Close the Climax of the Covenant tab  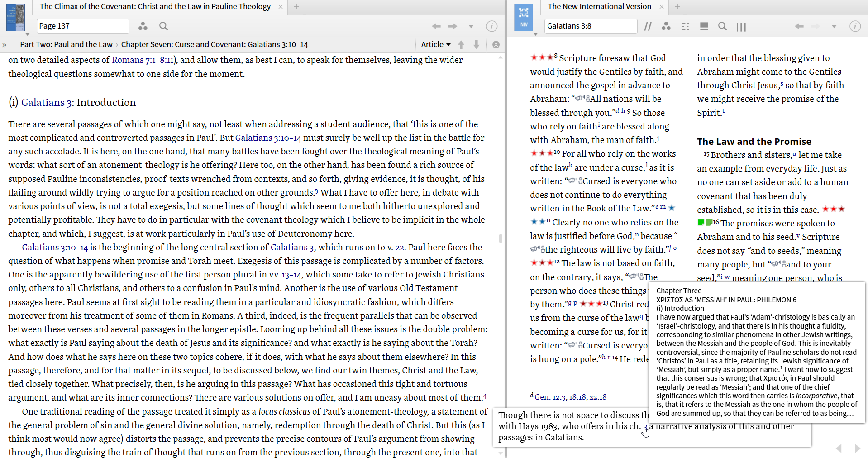[281, 7]
